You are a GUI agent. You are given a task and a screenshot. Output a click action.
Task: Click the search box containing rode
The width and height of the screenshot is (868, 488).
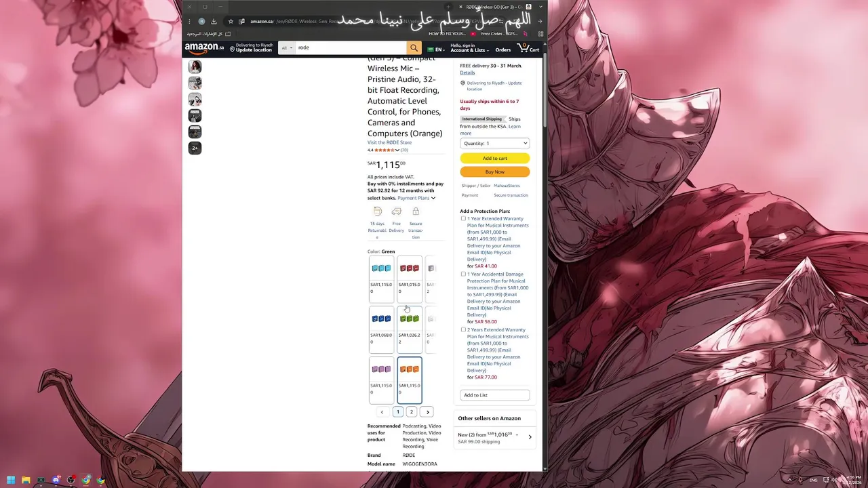point(351,48)
